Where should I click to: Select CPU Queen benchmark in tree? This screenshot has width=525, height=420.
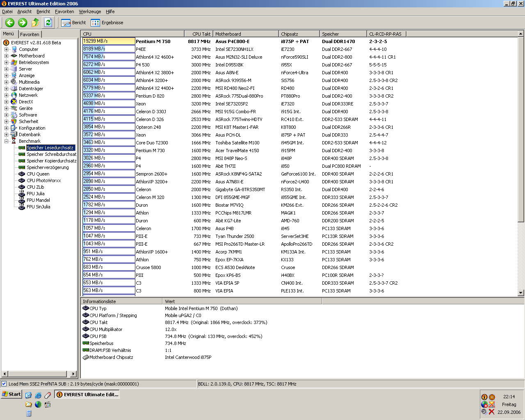tap(38, 174)
